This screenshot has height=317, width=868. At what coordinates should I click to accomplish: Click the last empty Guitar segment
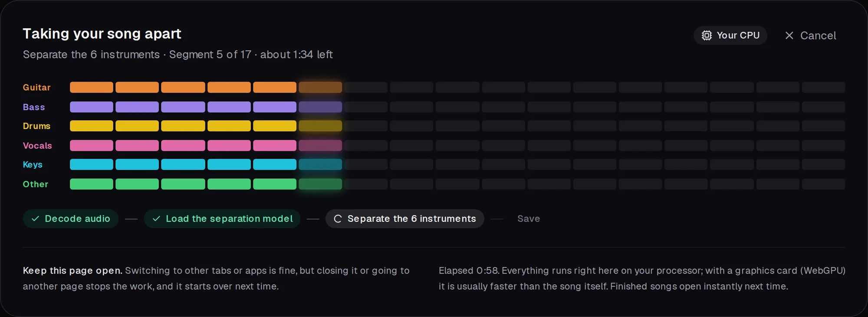point(823,87)
